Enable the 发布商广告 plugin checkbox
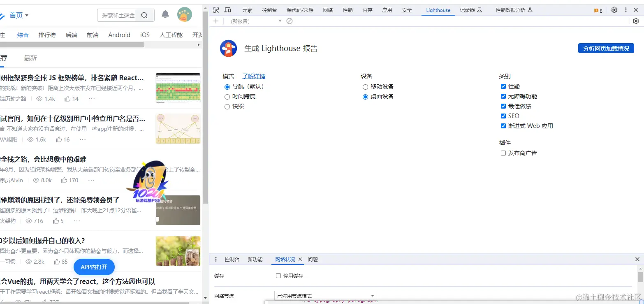Viewport: 644px width, 304px height. click(503, 153)
